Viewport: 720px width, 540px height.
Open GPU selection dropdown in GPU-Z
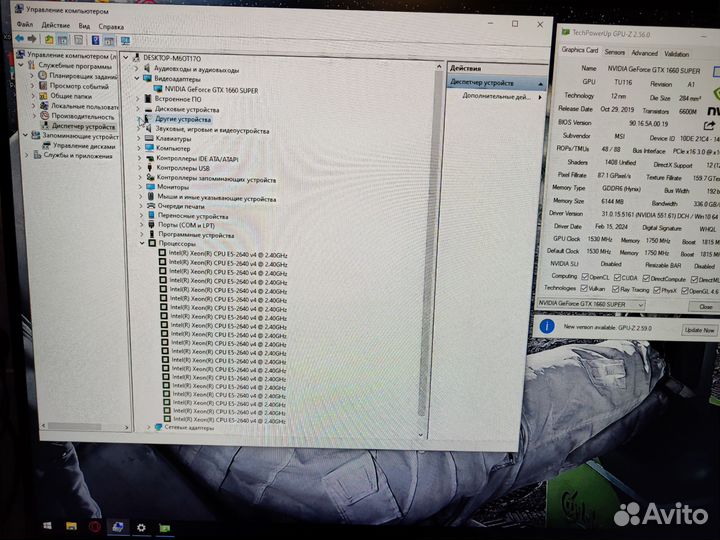click(x=640, y=304)
